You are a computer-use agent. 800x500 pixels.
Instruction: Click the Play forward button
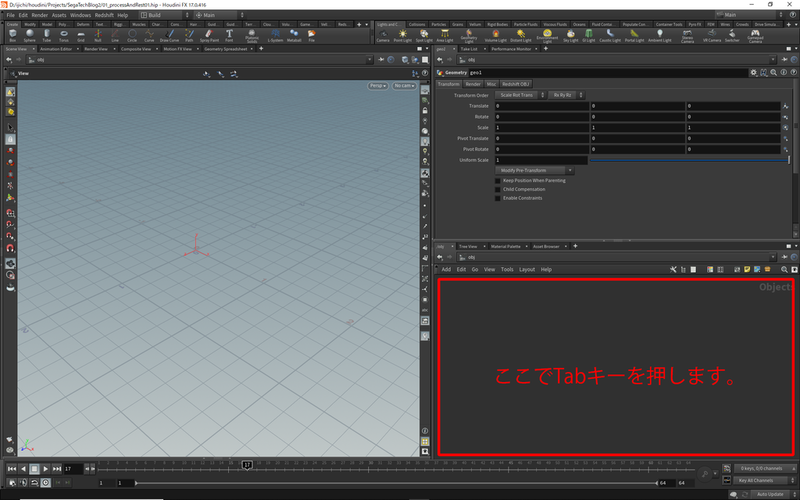coord(45,468)
